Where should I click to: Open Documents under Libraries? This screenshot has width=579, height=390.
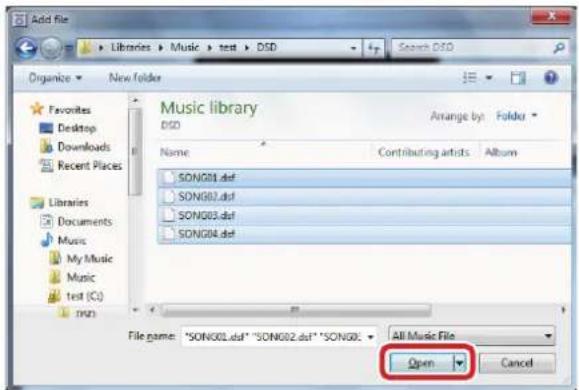point(85,221)
